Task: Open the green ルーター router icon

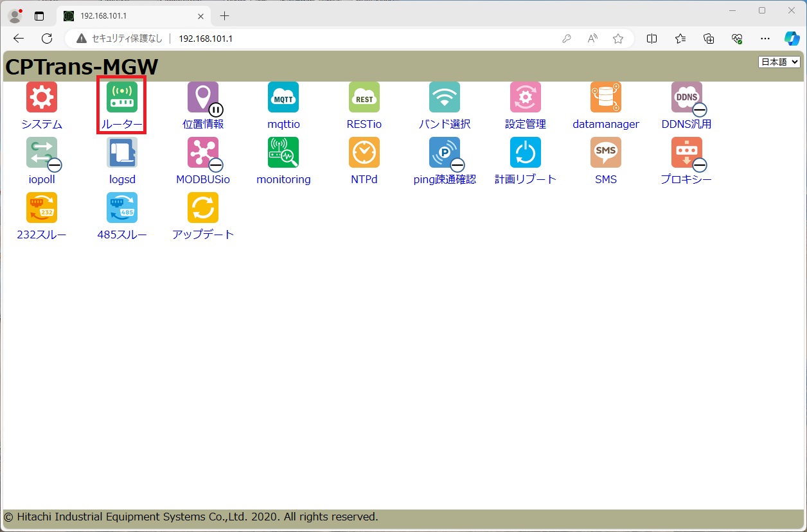Action: point(122,97)
